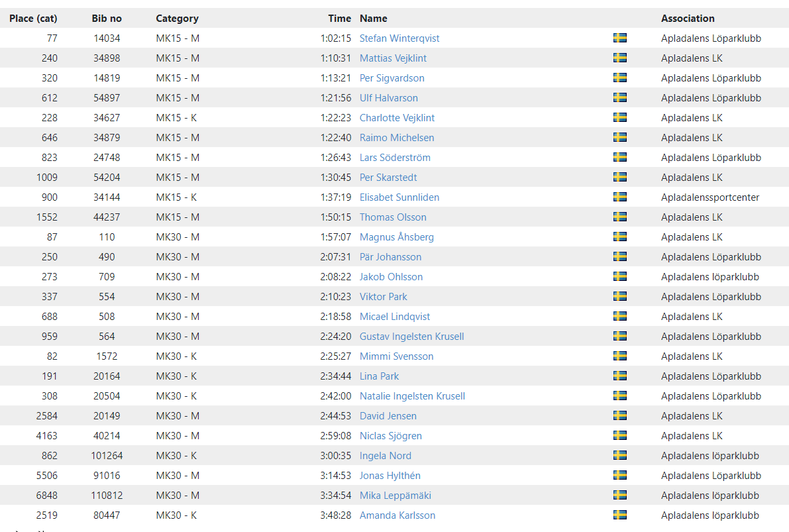Click Swedish flag icon beside Stefan Winterqvist
Viewport: 789px width, 532px height.
click(x=620, y=38)
